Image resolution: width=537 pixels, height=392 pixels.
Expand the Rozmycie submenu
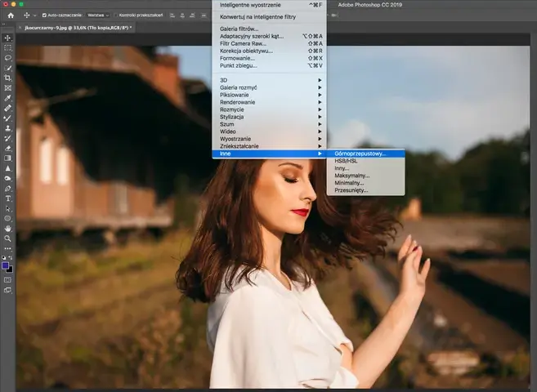[x=269, y=109]
